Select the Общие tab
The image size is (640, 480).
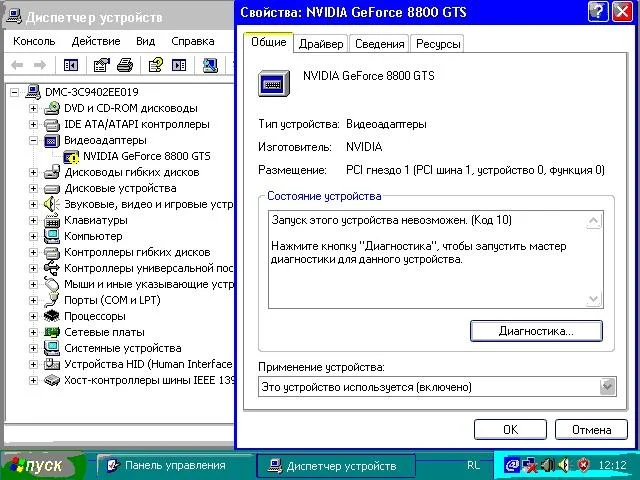coord(269,42)
